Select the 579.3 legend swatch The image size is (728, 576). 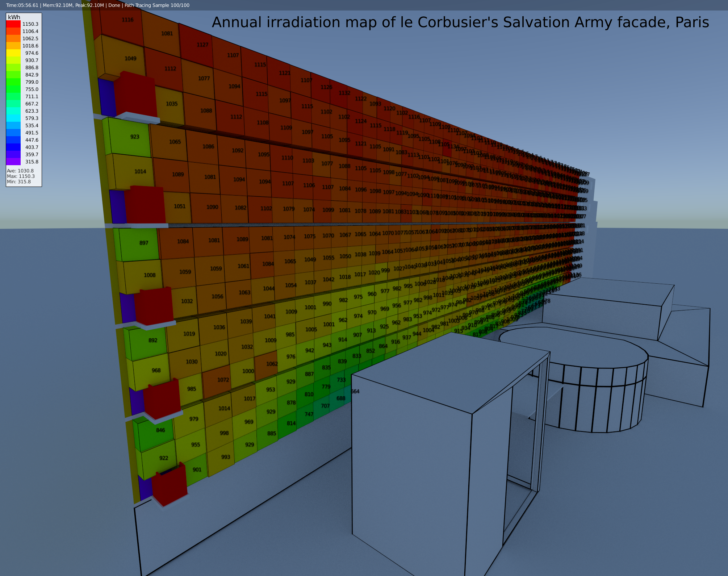pos(13,118)
